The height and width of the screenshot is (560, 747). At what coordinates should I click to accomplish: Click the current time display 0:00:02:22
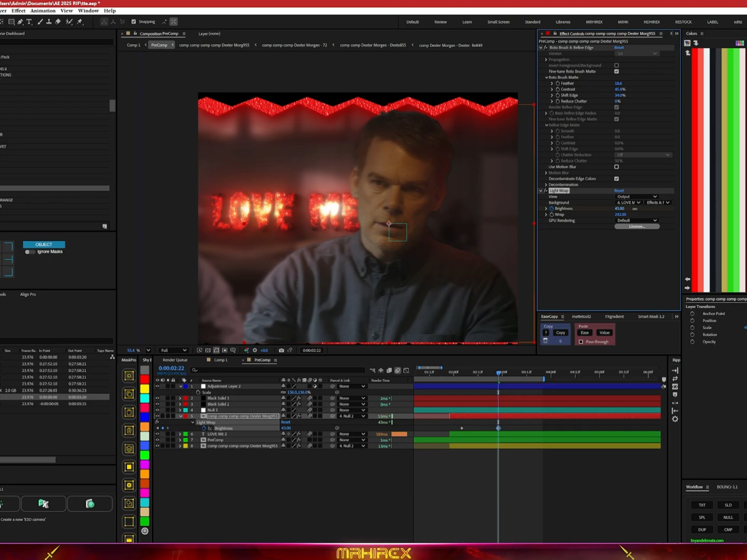(x=171, y=368)
